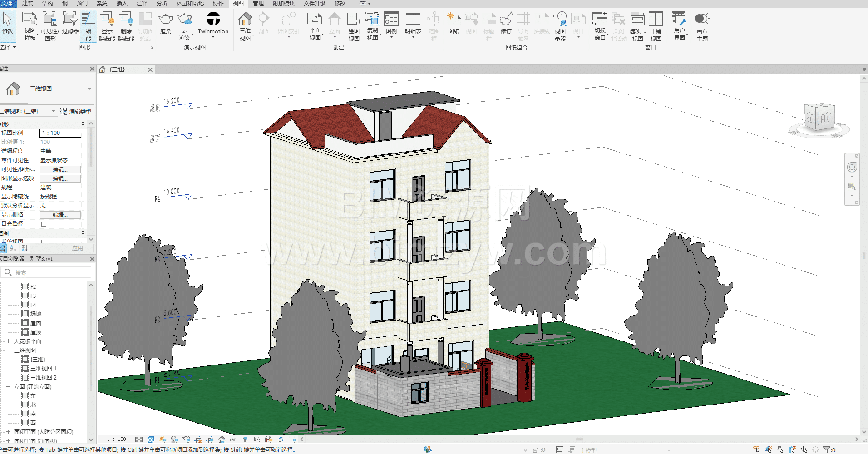Select the 渲染 (Render) teapot tool
The image size is (868, 454).
166,20
